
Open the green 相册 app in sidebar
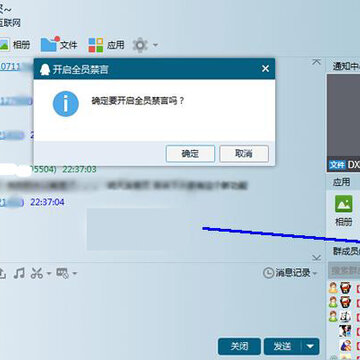pyautogui.click(x=344, y=204)
